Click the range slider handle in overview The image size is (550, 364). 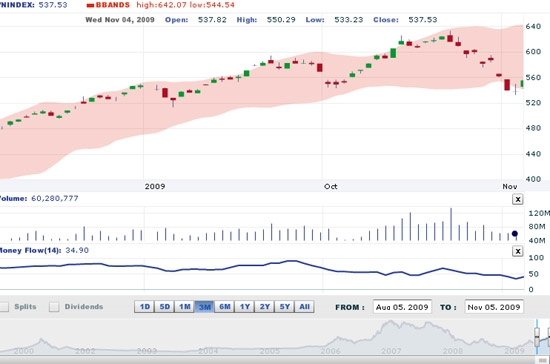(x=537, y=337)
